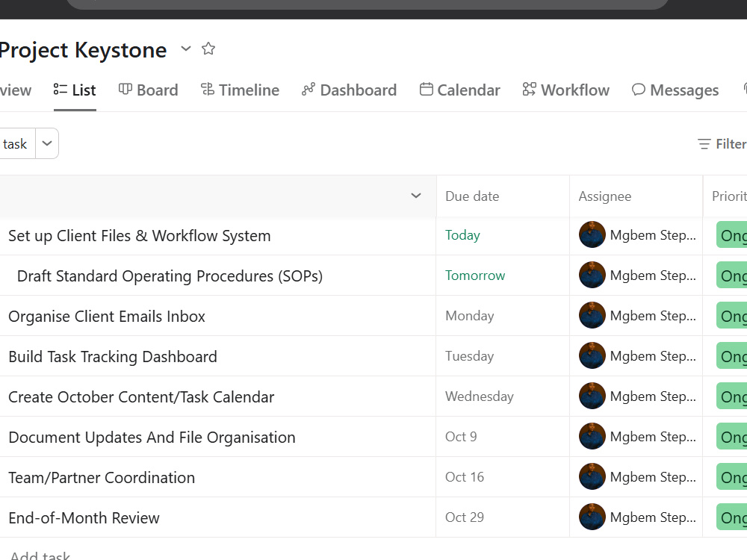Click green priority tag in End-of-Month Review row
This screenshot has width=747, height=560.
tap(732, 517)
